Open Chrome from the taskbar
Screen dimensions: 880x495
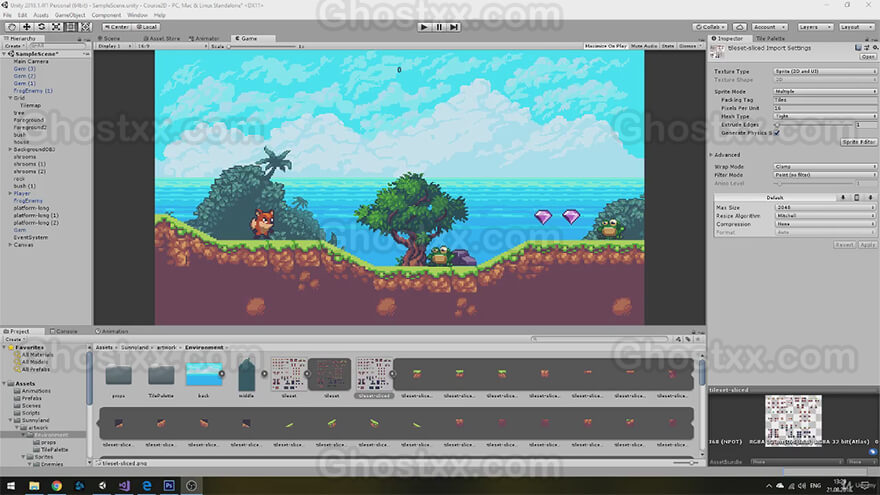57,485
